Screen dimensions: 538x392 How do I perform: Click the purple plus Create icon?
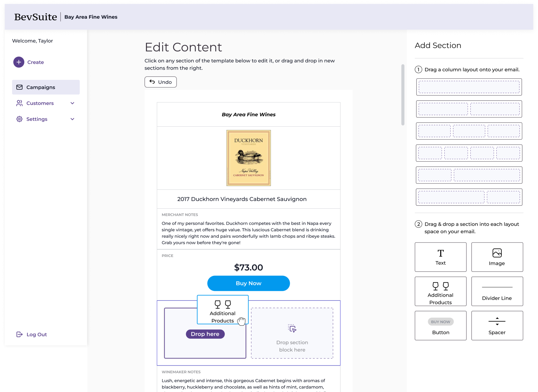(19, 62)
